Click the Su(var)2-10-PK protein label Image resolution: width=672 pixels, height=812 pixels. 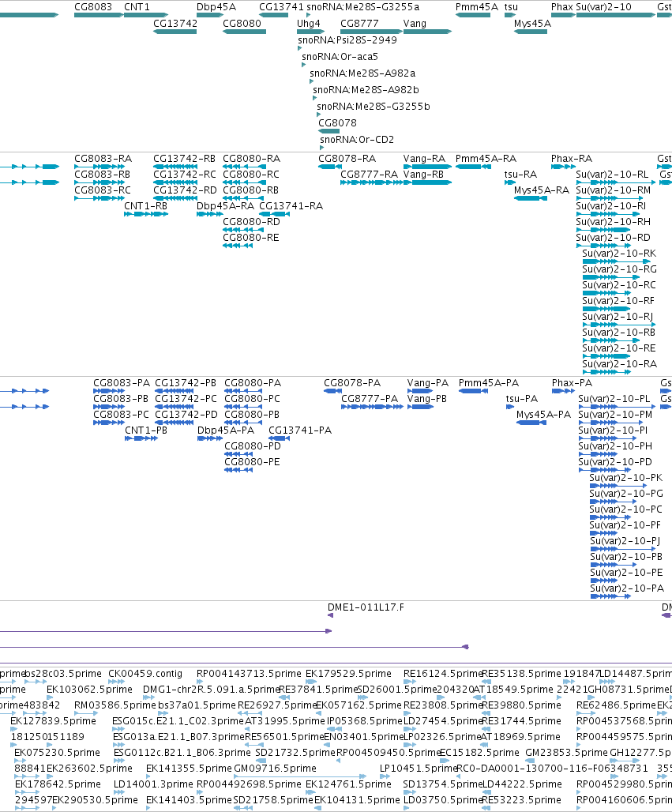coord(626,478)
